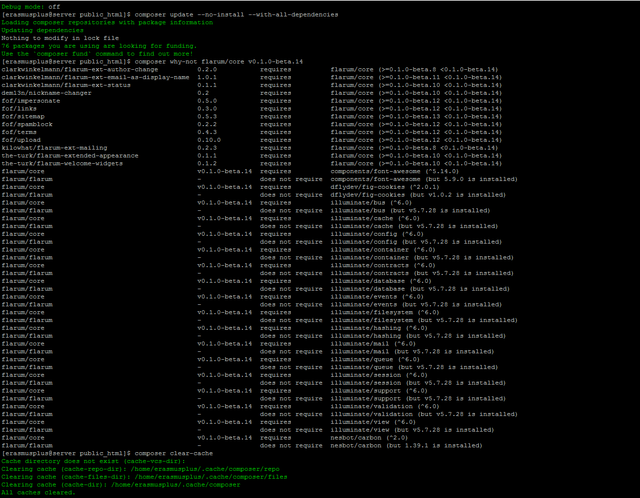This screenshot has width=640, height=498.
Task: Click the 'fof/links' package name
Action: [19, 109]
